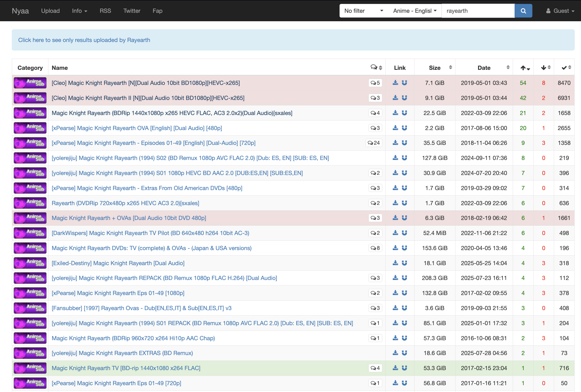Click link showing only Rayearth's uploads
This screenshot has width=581, height=392.
[x=84, y=40]
